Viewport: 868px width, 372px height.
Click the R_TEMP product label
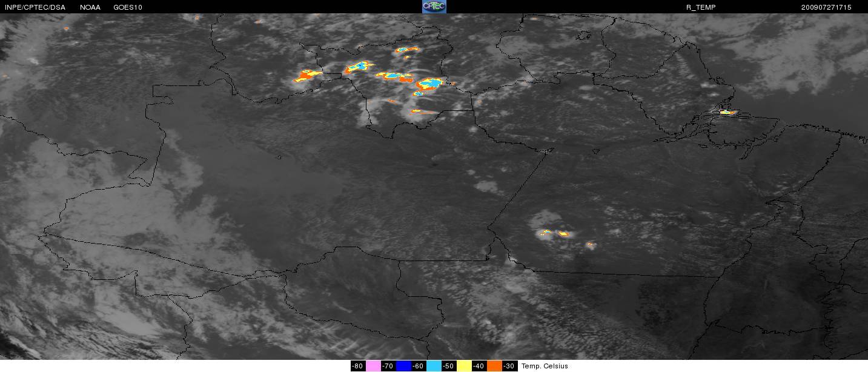(701, 7)
